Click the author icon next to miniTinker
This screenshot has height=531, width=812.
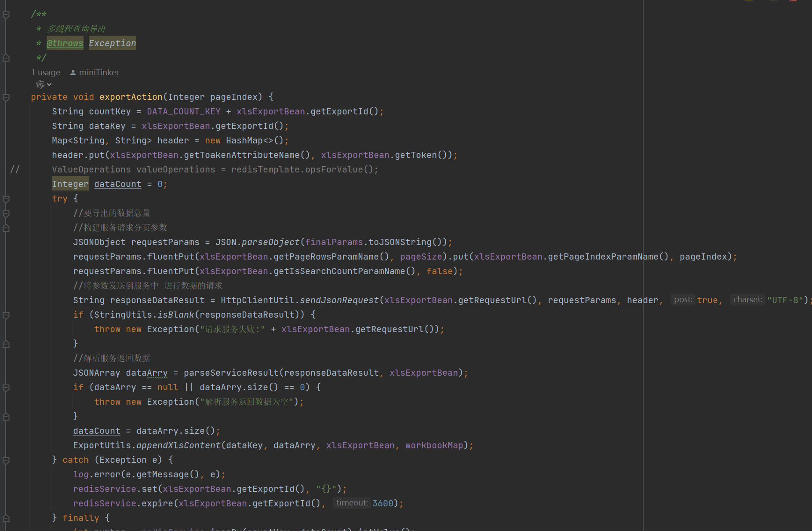click(73, 73)
